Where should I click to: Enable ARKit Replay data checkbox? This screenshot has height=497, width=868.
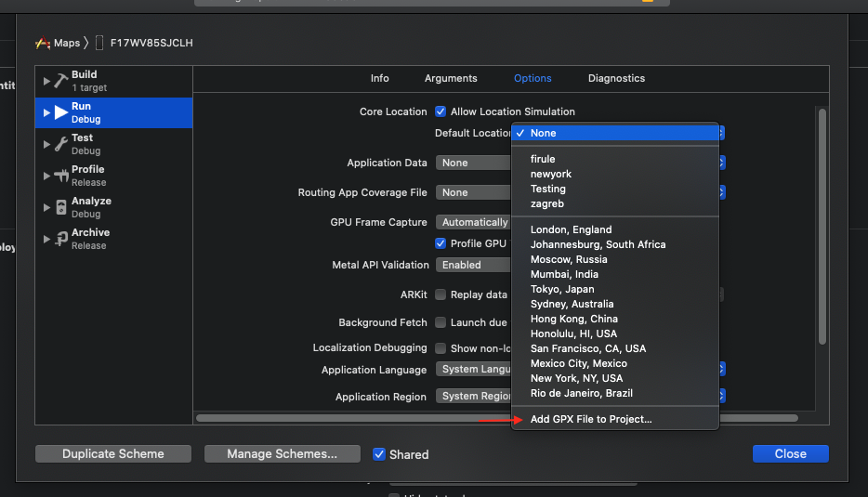[x=441, y=294]
